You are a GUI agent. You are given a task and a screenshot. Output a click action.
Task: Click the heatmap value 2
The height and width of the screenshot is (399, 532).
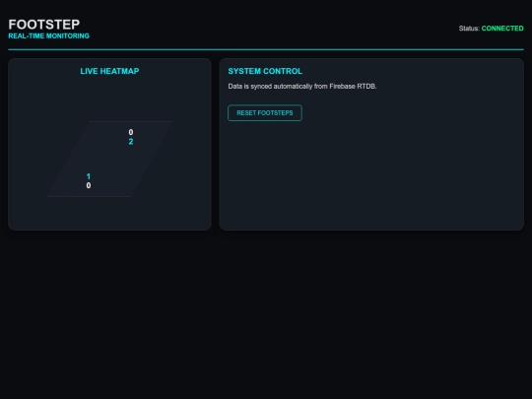pyautogui.click(x=131, y=142)
